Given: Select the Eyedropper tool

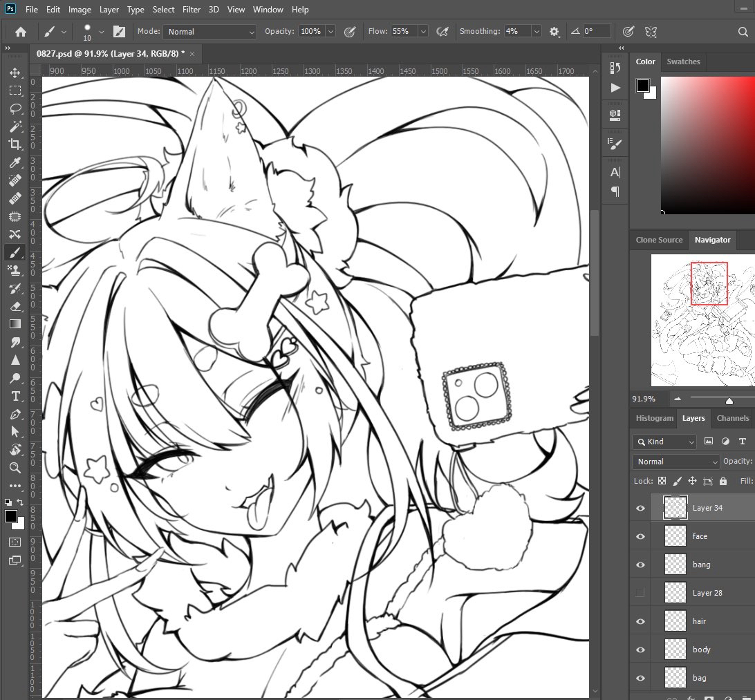Looking at the screenshot, I should click(15, 162).
